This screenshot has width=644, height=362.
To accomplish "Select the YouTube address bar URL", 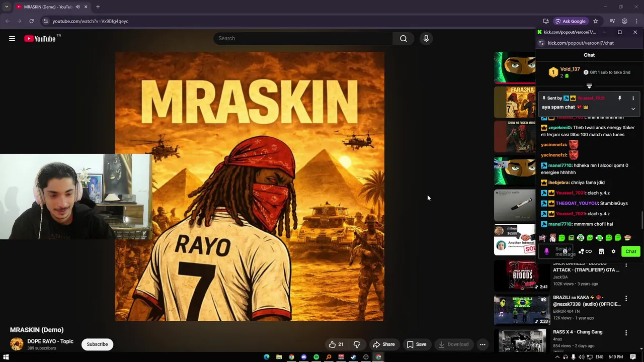I will 91,21.
